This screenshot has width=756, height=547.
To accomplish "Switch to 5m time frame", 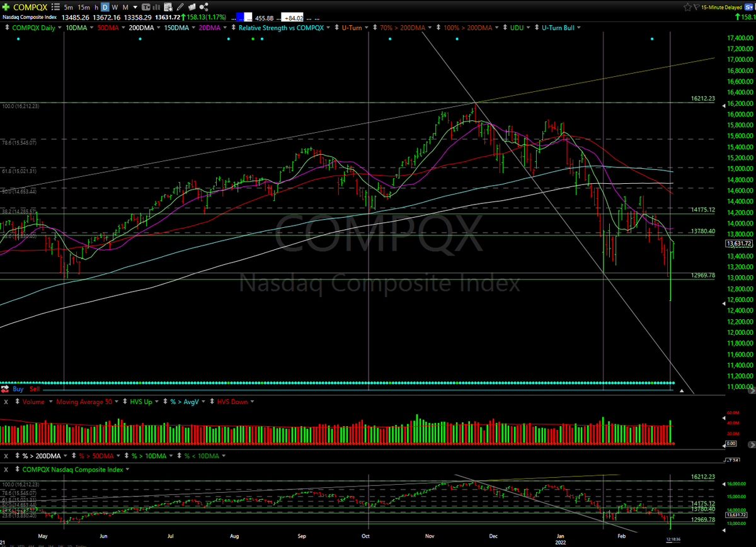I will [69, 7].
